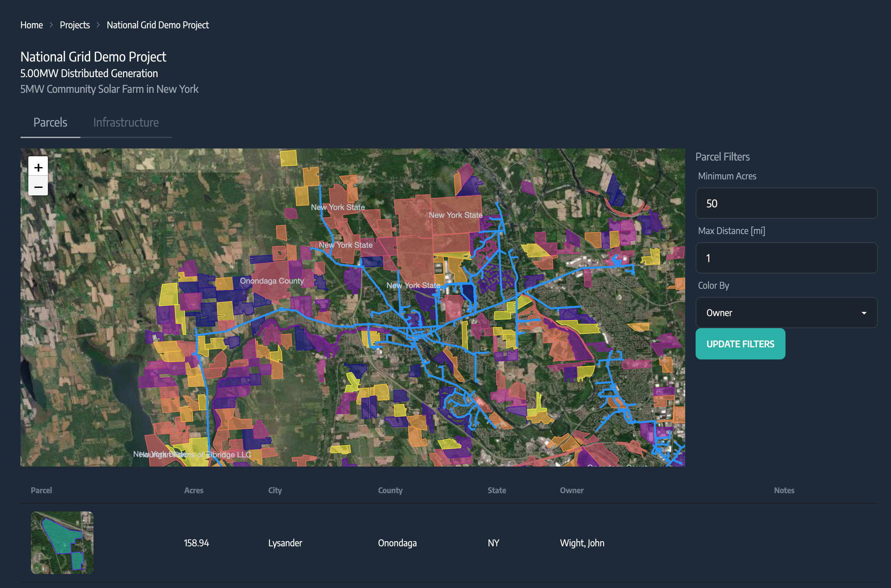Focus the Max Distance input field
This screenshot has width=891, height=588.
click(x=786, y=258)
